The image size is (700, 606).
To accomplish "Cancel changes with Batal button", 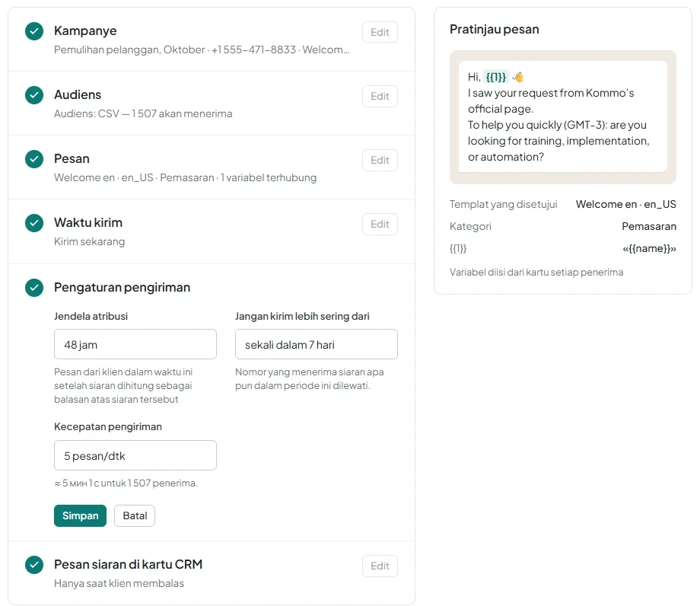I will coord(135,516).
